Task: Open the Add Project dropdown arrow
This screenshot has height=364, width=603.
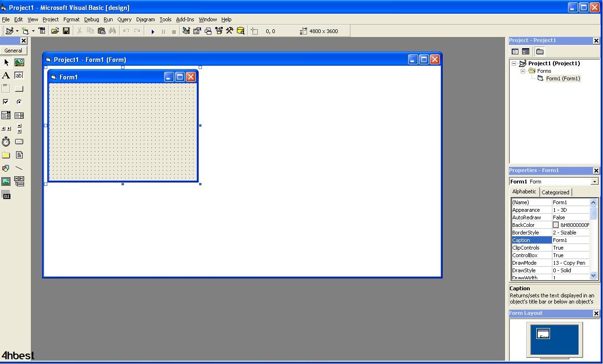Action: pyautogui.click(x=17, y=31)
